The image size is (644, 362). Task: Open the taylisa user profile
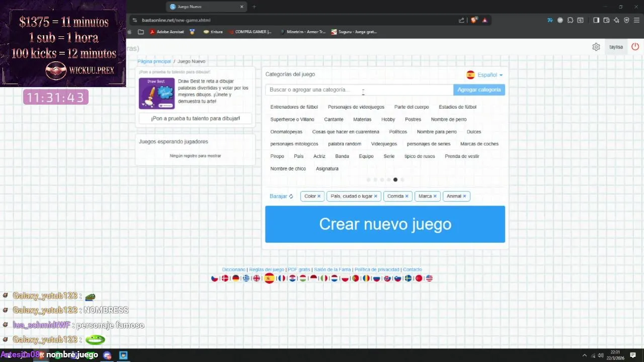(616, 47)
